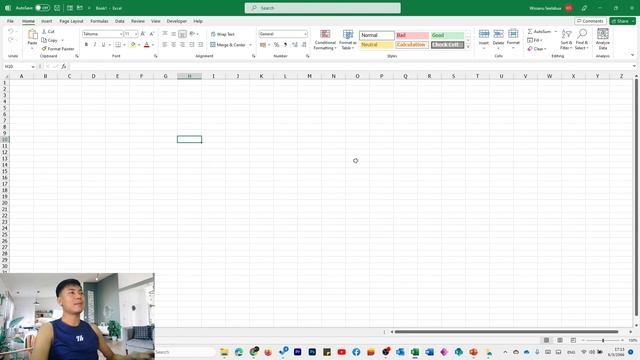640x360 pixels.
Task: Switch to the Data tab
Action: tap(120, 21)
